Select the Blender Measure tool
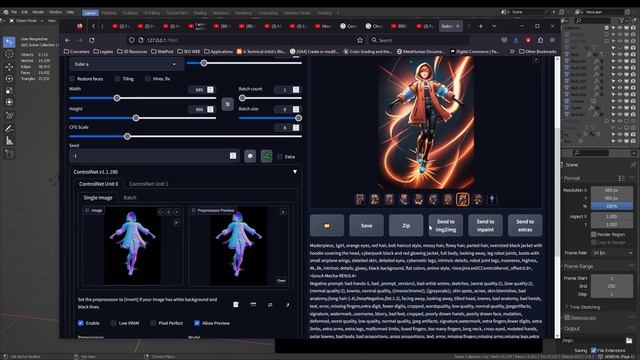 (x=9, y=129)
